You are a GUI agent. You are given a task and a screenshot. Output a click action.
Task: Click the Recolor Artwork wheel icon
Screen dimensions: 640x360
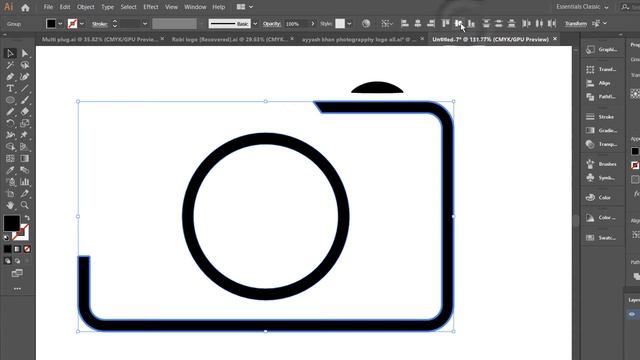pyautogui.click(x=366, y=24)
